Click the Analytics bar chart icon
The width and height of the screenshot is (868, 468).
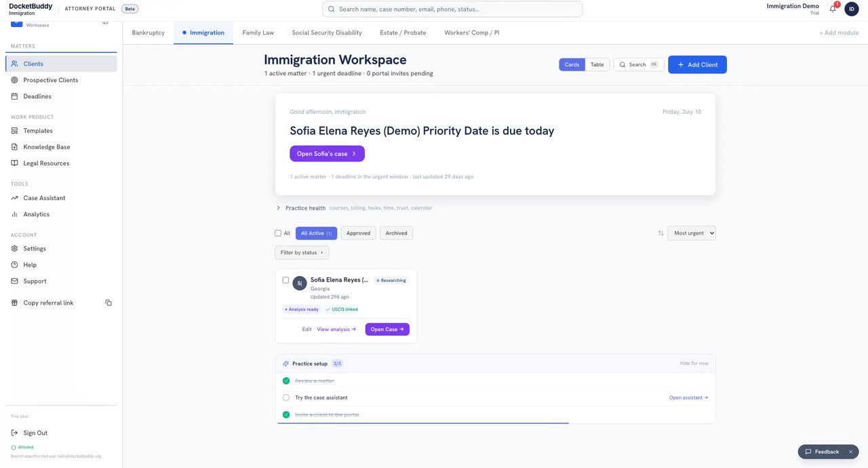[14, 214]
